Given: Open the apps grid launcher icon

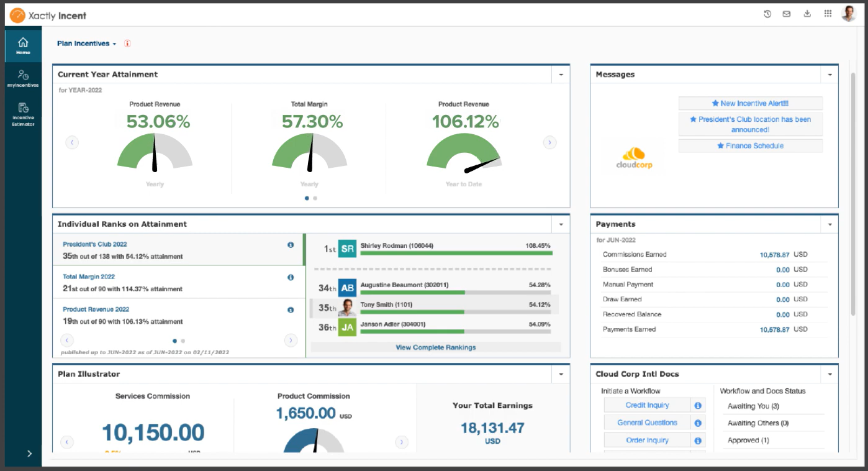Looking at the screenshot, I should (828, 14).
